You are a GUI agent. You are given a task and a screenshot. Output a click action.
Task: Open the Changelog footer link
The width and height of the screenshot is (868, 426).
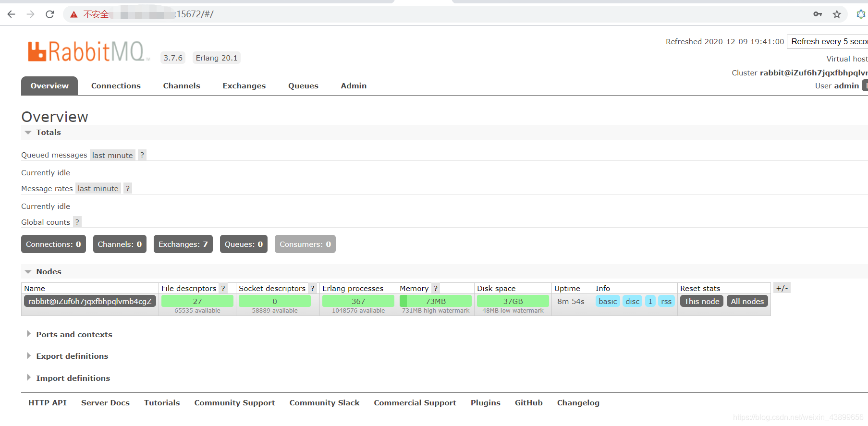(x=578, y=402)
